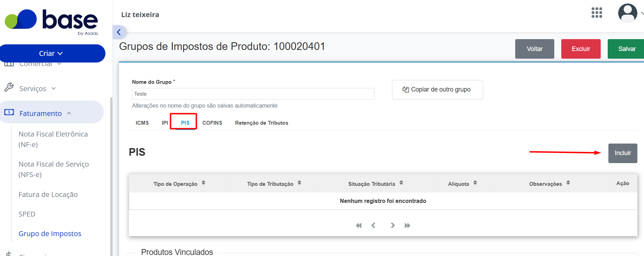Open the Criar dropdown button
Image resolution: width=644 pixels, height=256 pixels.
52,53
